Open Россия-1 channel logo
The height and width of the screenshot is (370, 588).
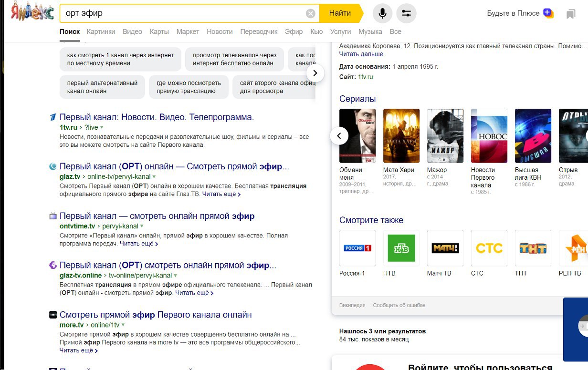(x=357, y=248)
